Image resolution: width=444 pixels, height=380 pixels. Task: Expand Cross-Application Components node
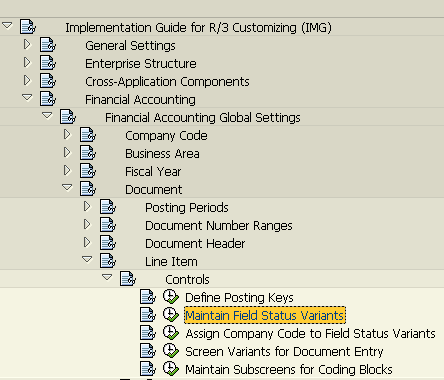(27, 80)
